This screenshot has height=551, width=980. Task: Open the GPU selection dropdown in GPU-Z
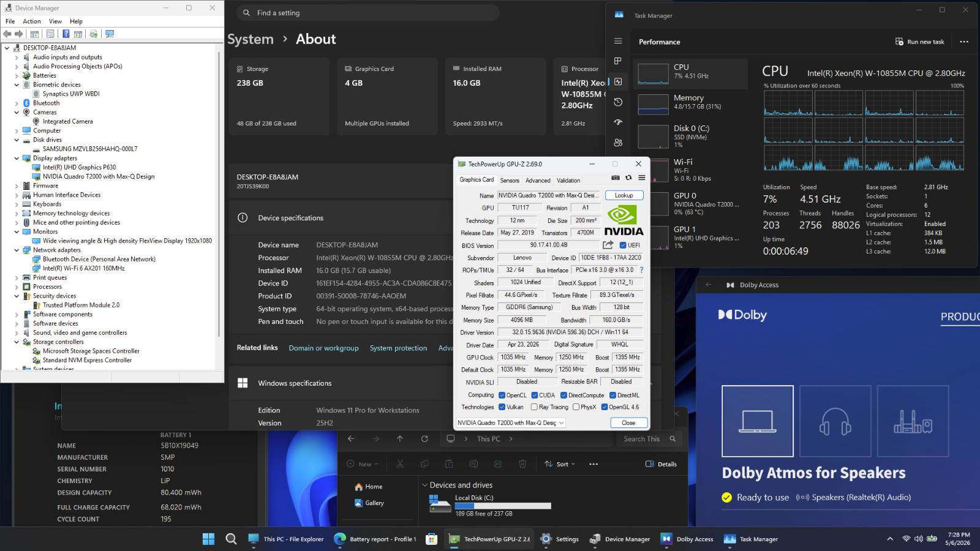tap(511, 423)
